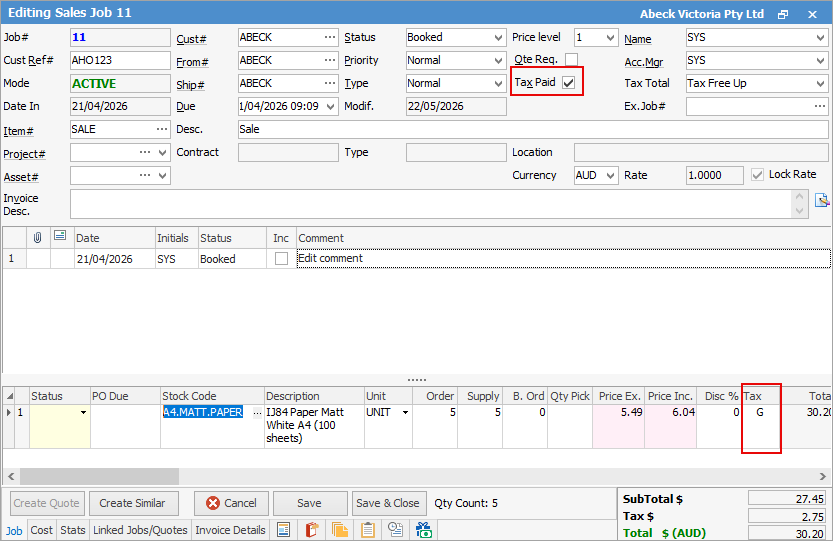Switch to the Stats tab
Viewport: 833px width, 541px height.
73,530
